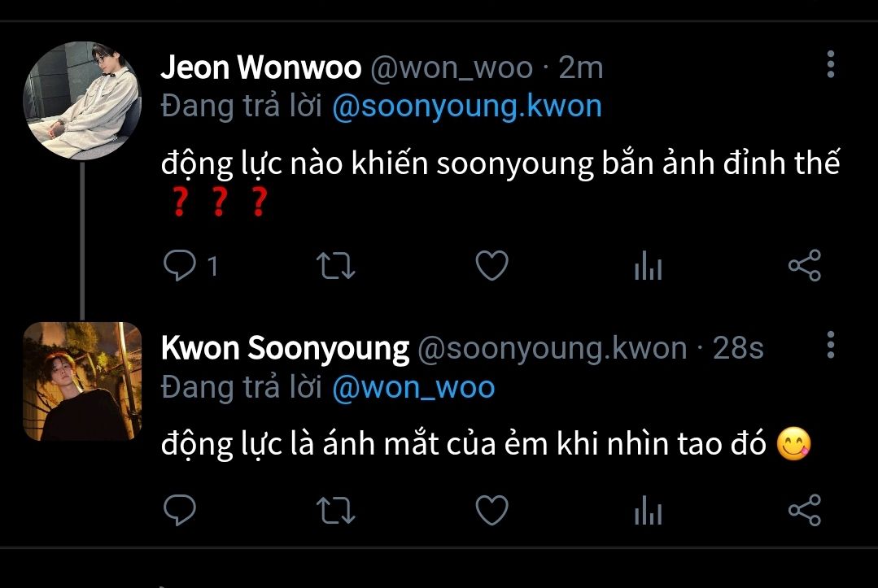The width and height of the screenshot is (878, 588).
Task: Retweet Jeon Wonwoo's tweet
Action: point(335,266)
